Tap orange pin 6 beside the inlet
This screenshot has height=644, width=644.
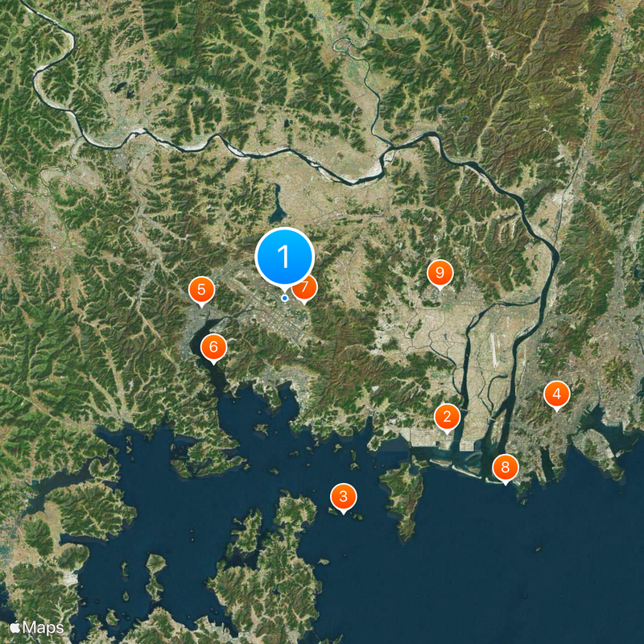pos(213,348)
